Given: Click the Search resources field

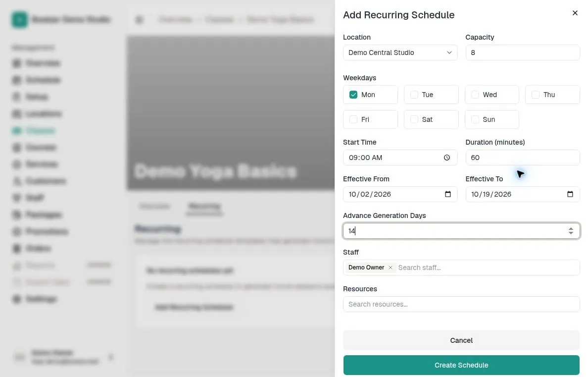Looking at the screenshot, I should [461, 304].
